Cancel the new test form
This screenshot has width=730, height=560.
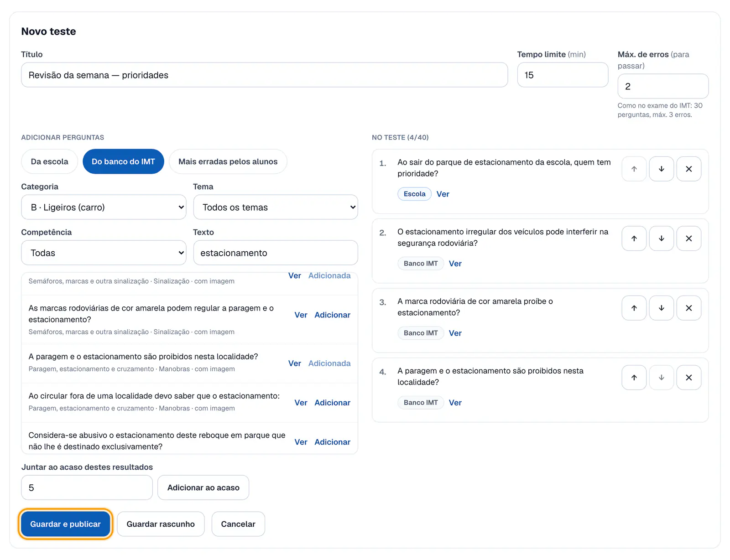(238, 524)
